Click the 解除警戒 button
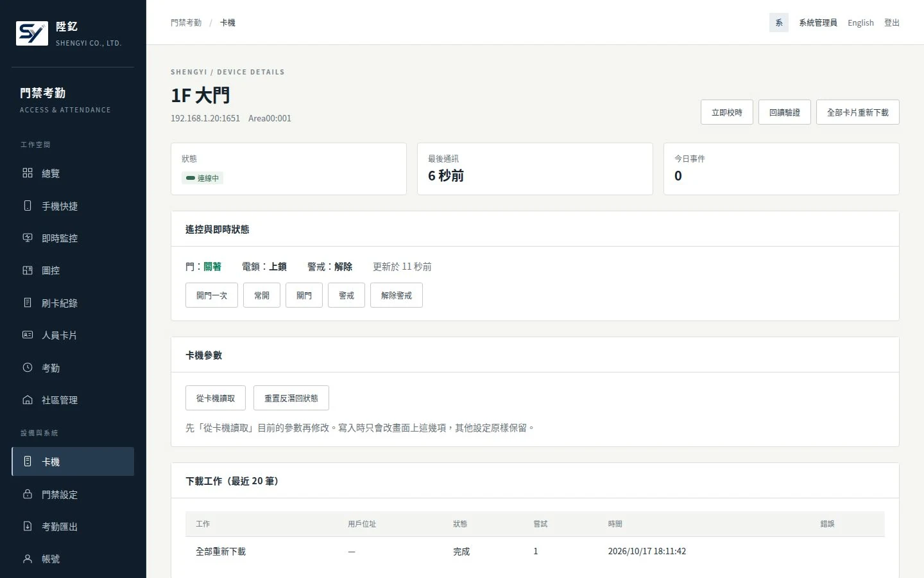This screenshot has height=578, width=924. tap(397, 295)
